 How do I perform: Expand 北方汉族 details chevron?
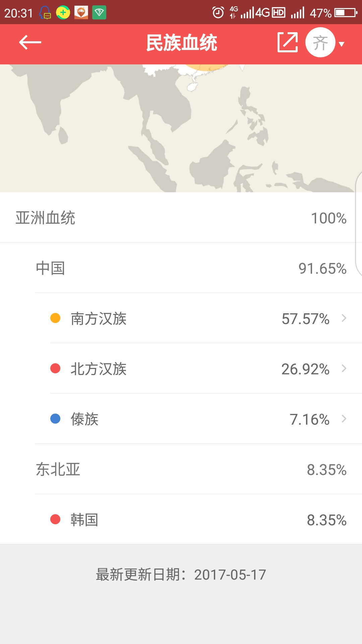coord(344,368)
